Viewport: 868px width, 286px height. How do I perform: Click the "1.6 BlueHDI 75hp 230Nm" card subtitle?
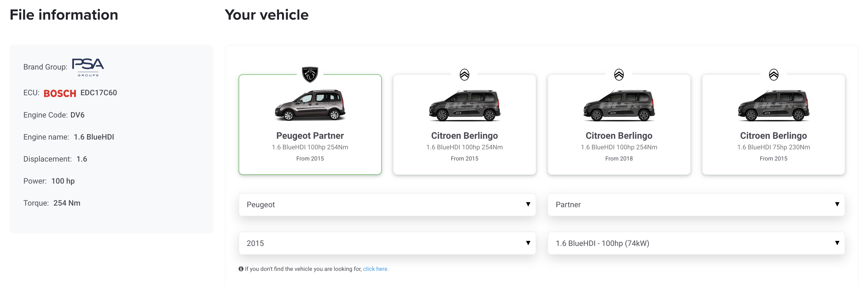773,147
